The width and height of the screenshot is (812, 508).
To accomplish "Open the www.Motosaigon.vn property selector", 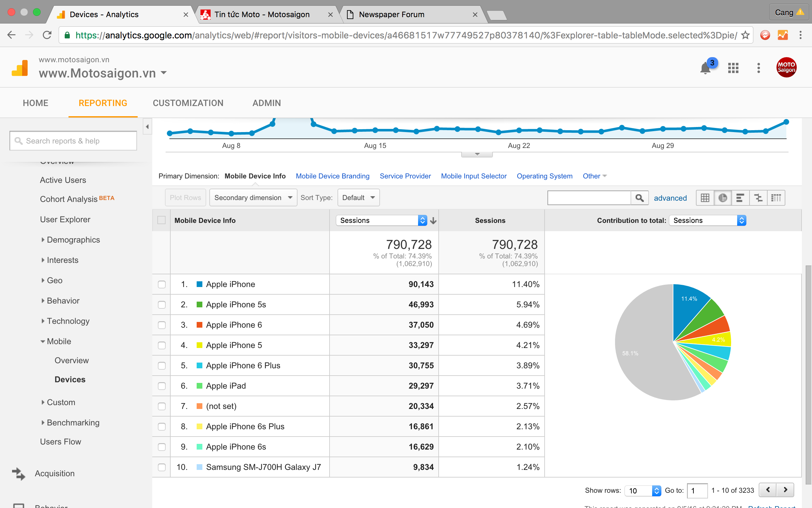I will 103,73.
